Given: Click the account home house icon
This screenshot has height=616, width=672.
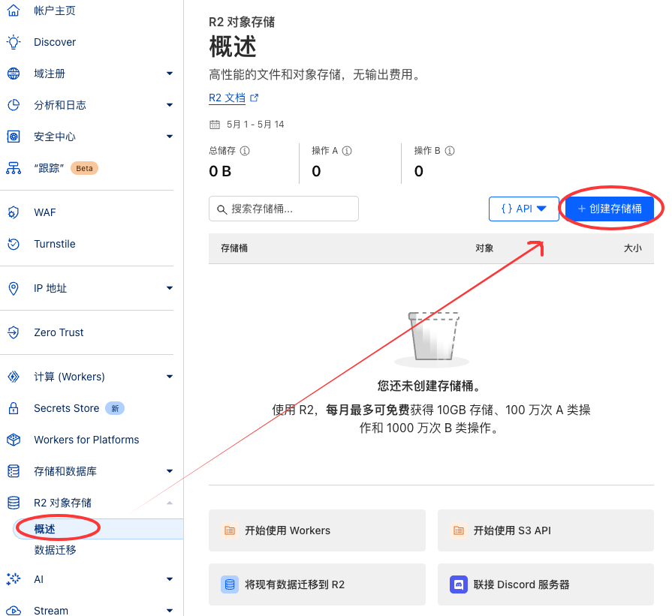Looking at the screenshot, I should [14, 11].
